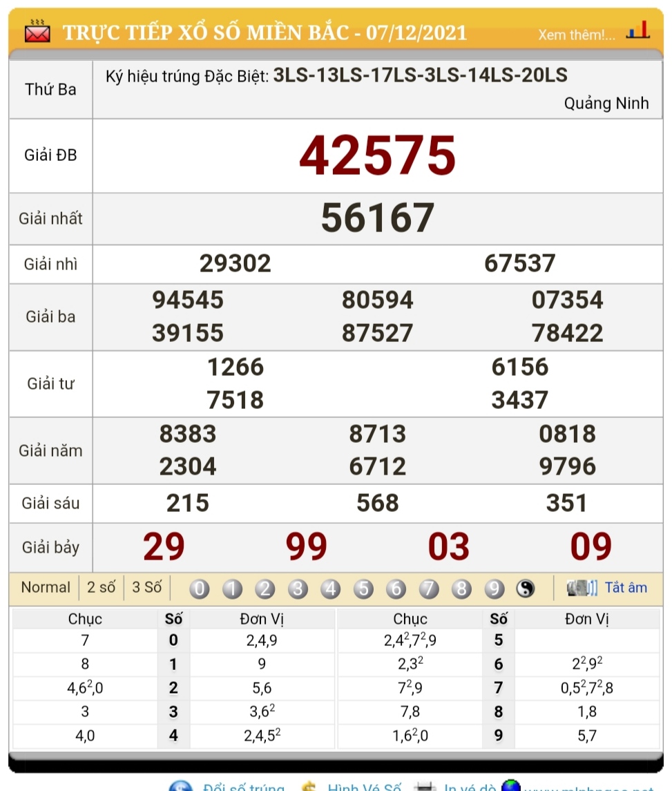
Task: Open the Đổi số trúng link
Action: [x=242, y=786]
